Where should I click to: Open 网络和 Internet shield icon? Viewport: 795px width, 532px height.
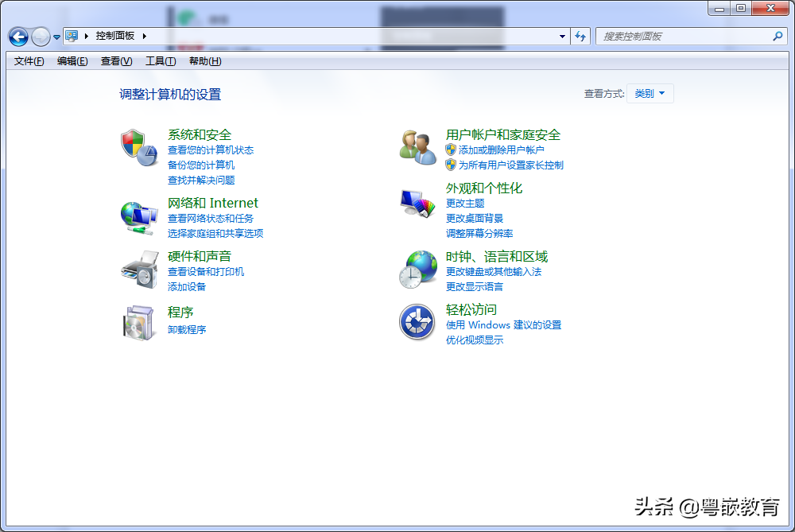(138, 216)
